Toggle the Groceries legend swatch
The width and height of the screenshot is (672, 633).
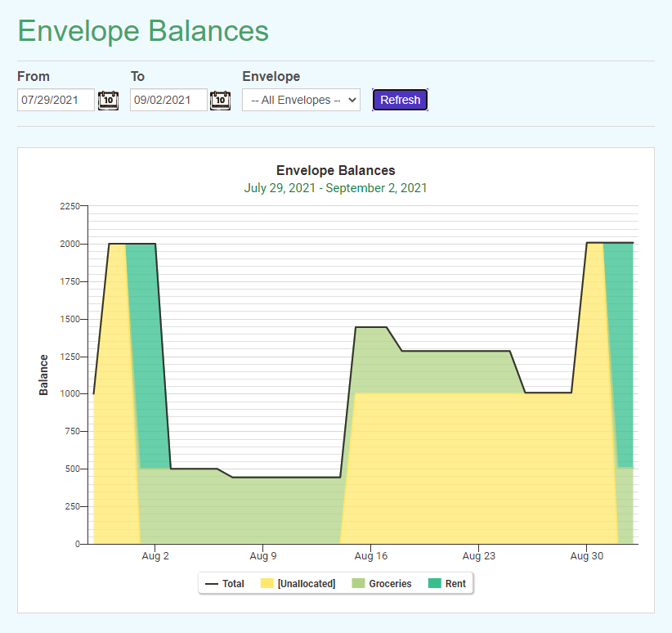(x=358, y=583)
